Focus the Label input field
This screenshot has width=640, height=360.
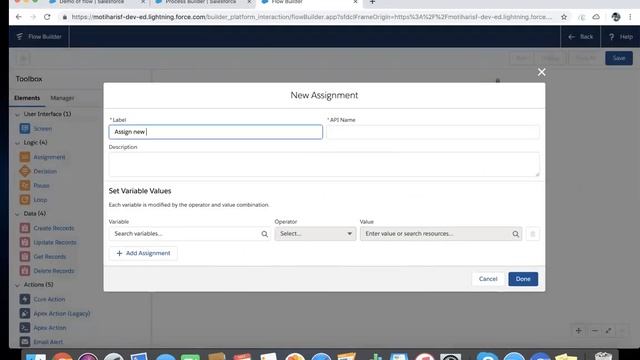(x=216, y=132)
